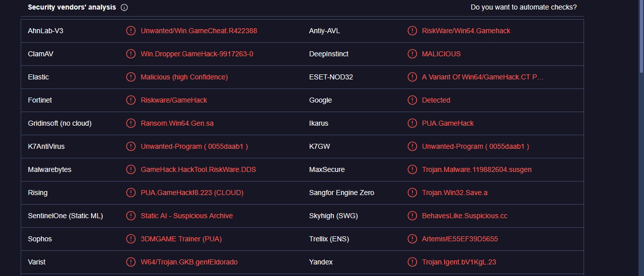Click the alert icon beside Google Detected result
644x276 pixels.
[x=412, y=100]
